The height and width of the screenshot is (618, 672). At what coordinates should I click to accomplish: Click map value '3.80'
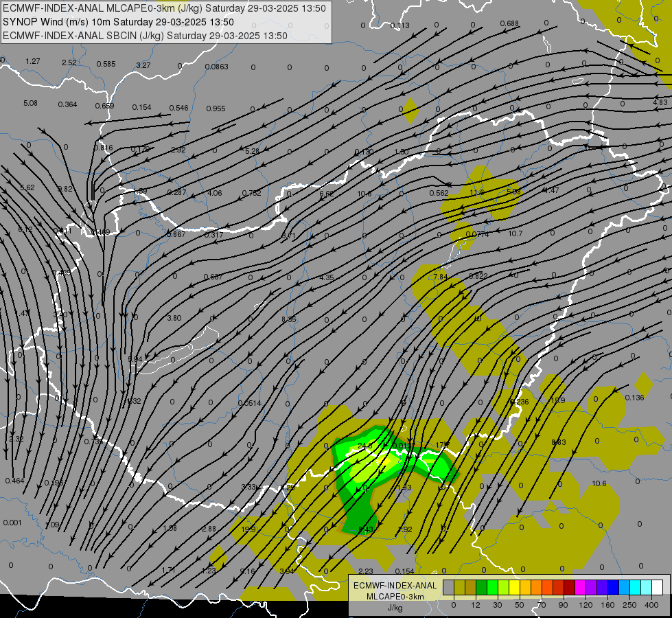click(x=174, y=318)
